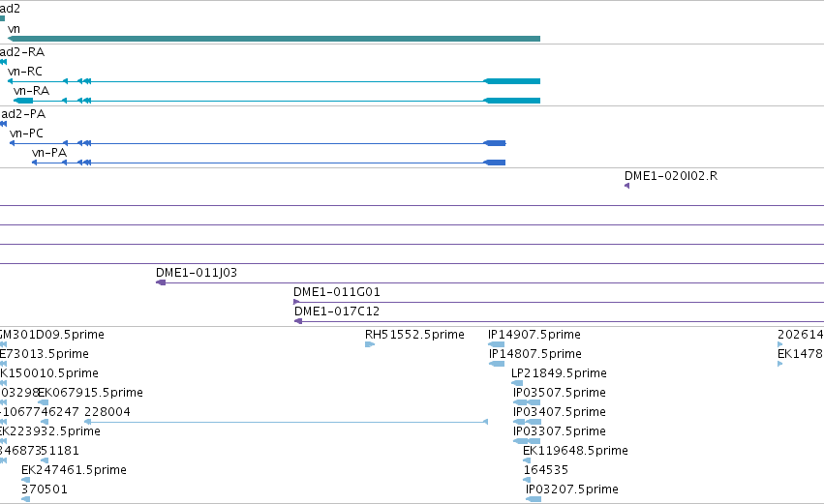Select the IP03407.5prime EST label

[560, 412]
